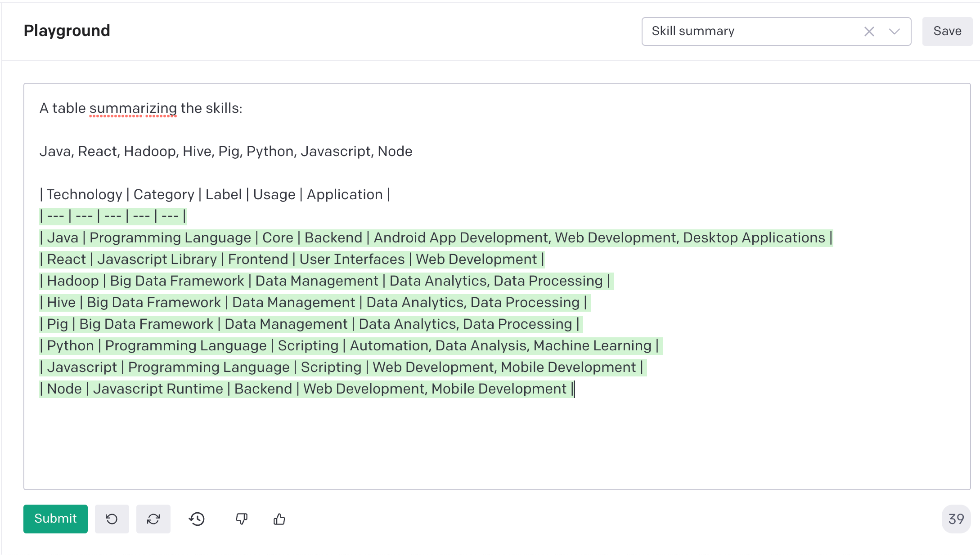Select the Skill summary combo box text

693,31
